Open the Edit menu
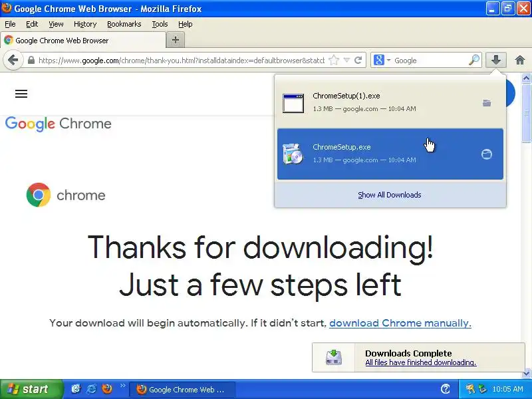 [32, 24]
